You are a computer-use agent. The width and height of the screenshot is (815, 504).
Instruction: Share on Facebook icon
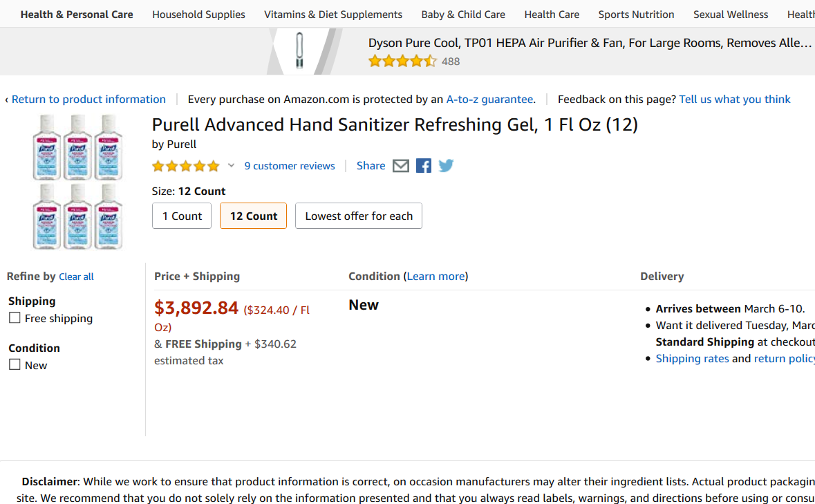point(424,166)
